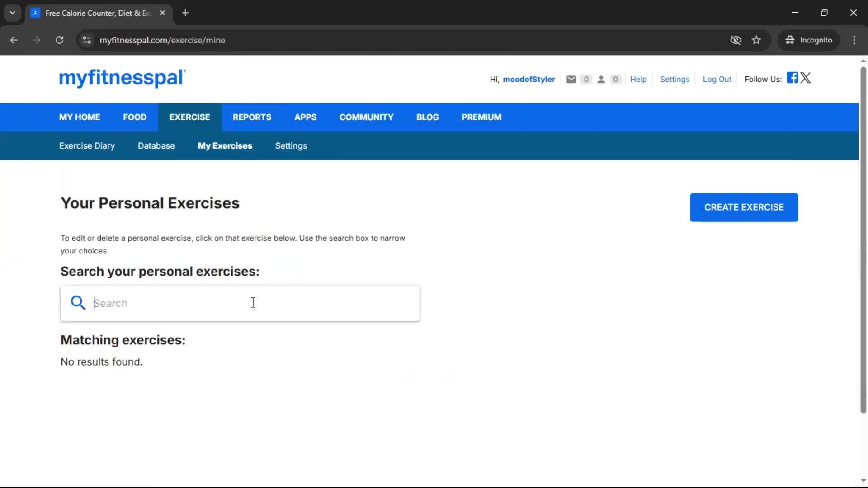Viewport: 868px width, 488px height.
Task: Open the REPORTS menu item
Action: 252,117
